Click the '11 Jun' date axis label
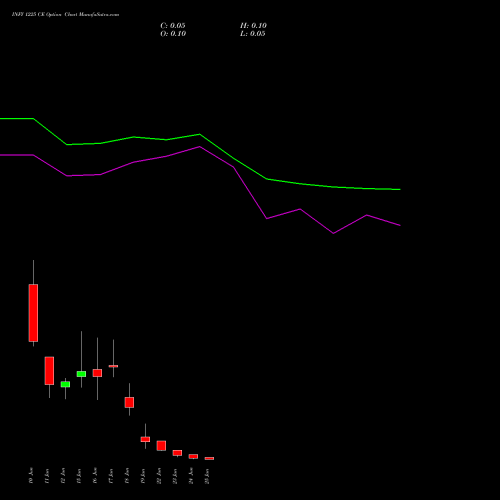Screen dimensions: 500x500 pos(47,476)
